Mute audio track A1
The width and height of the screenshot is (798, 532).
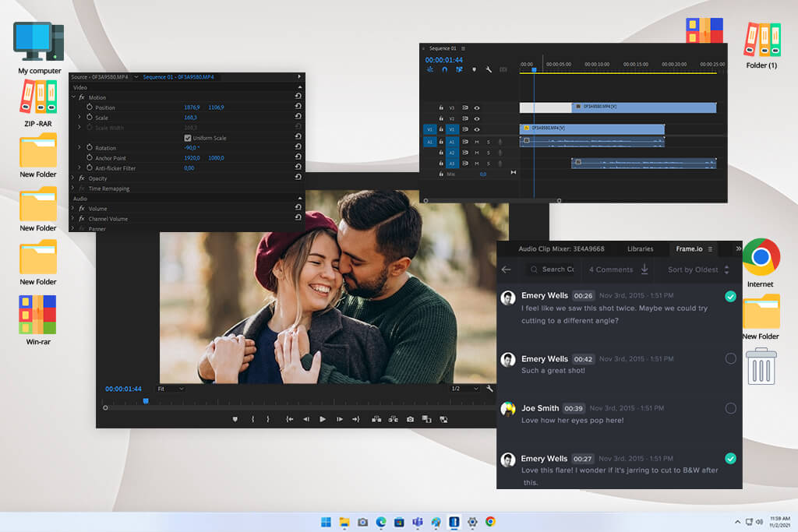click(x=477, y=142)
